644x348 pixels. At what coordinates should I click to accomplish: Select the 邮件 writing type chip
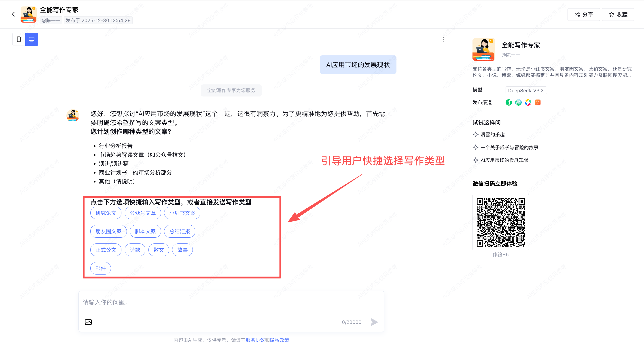point(100,268)
